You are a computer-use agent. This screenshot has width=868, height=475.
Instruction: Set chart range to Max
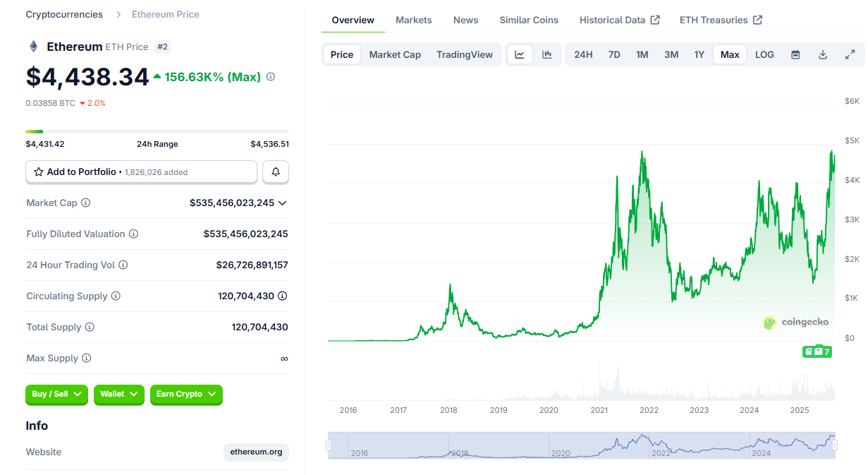coord(730,54)
